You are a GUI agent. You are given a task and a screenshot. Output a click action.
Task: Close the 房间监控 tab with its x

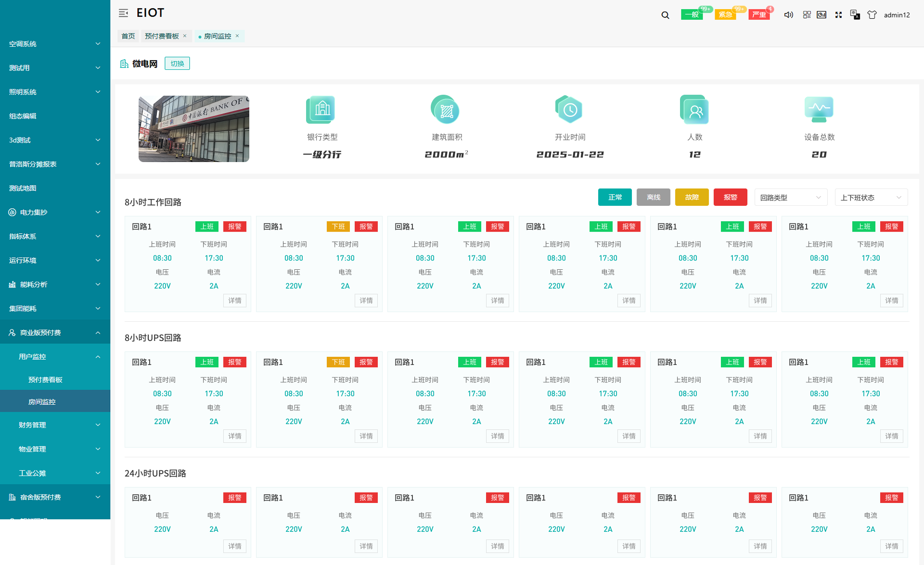237,36
